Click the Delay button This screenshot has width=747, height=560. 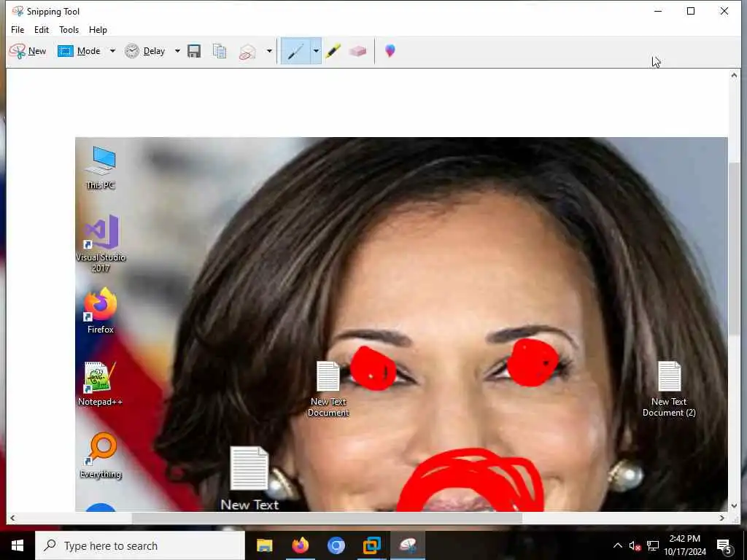[145, 51]
